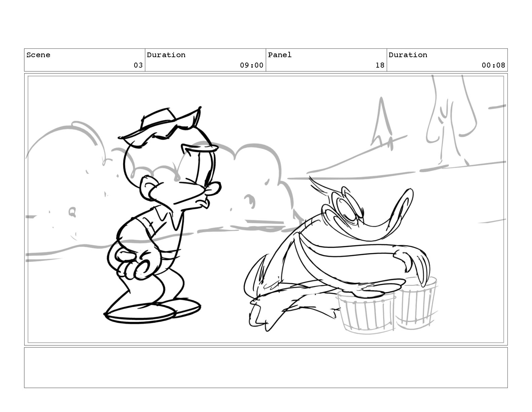The image size is (532, 412).
Task: Click the storyboard panel drawing thumbnail
Action: tap(266, 209)
